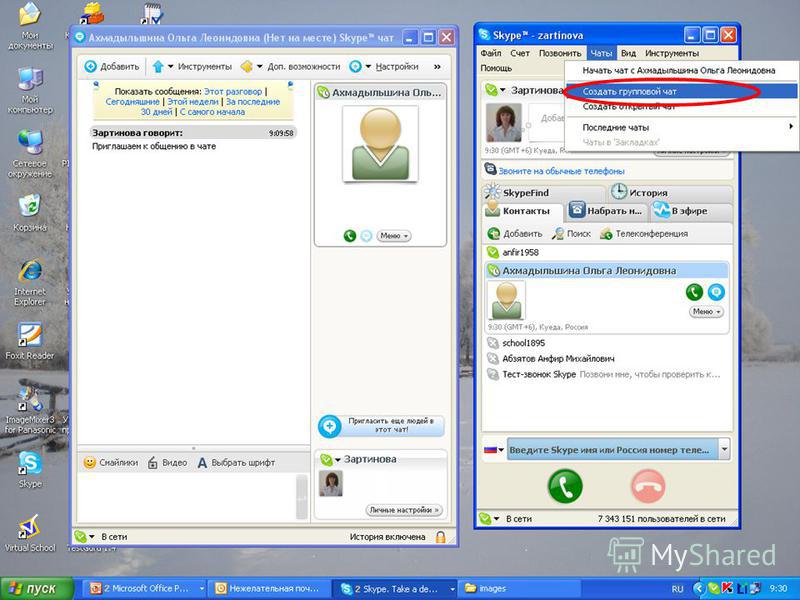Click Выбрать шрифт in chat
The height and width of the screenshot is (600, 800).
(x=236, y=463)
